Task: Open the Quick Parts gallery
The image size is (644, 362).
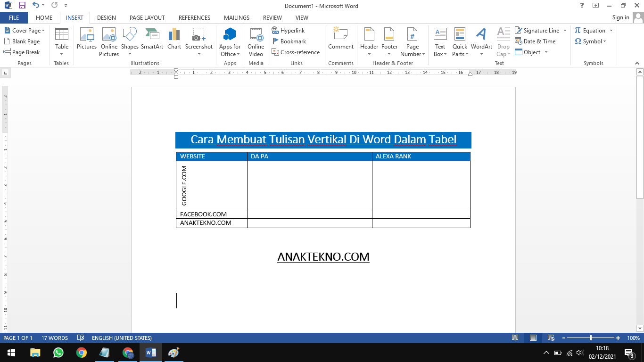Action: tap(460, 42)
